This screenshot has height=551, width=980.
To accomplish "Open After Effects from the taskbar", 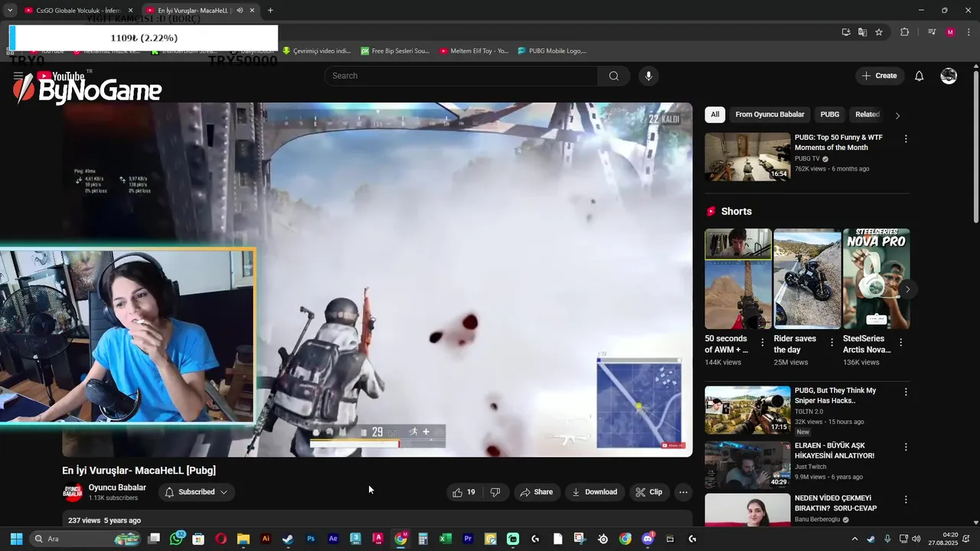I will [x=333, y=539].
